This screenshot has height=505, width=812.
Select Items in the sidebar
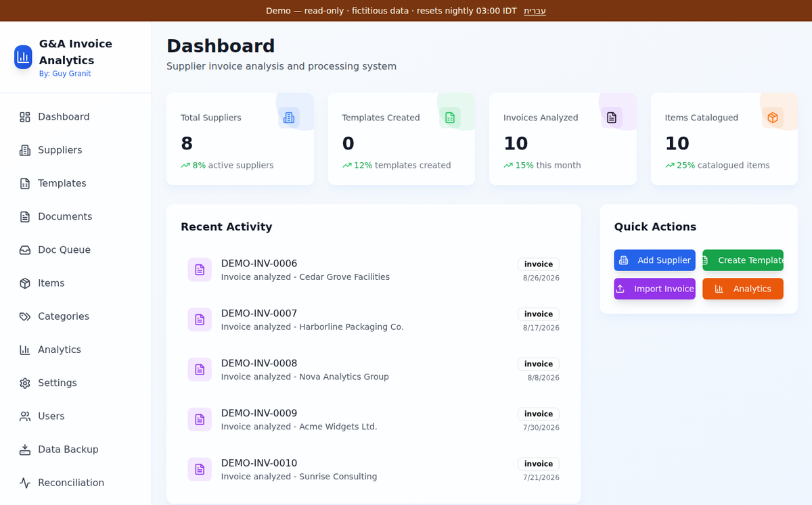[76, 283]
